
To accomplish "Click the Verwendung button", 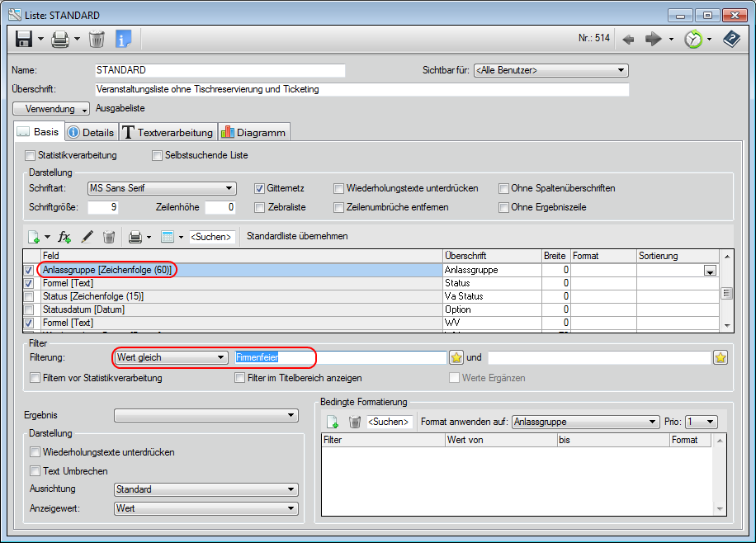I will 51,108.
